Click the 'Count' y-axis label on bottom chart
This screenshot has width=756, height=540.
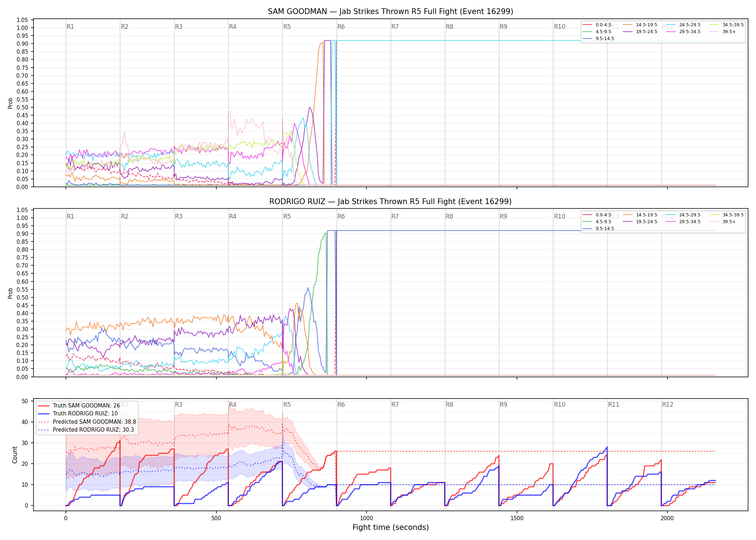pos(15,455)
